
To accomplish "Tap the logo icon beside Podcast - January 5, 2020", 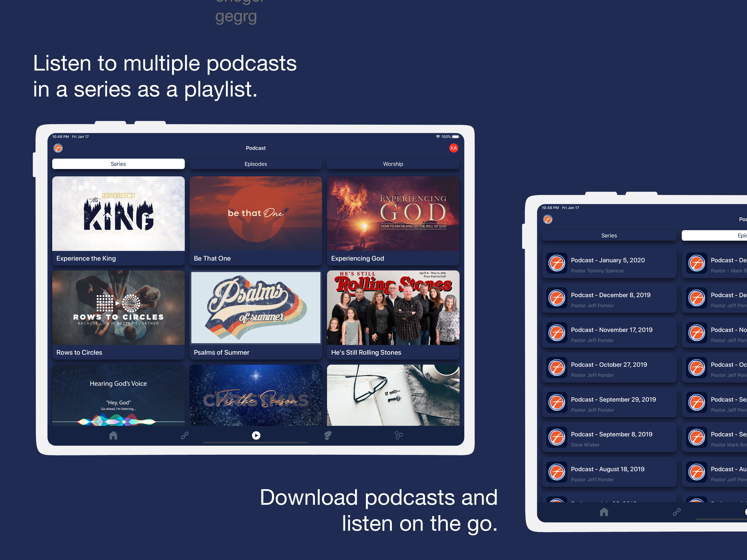I will (556, 263).
